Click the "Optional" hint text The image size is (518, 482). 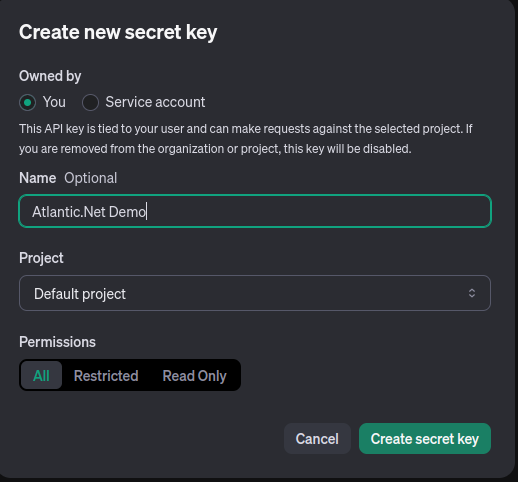pos(91,178)
